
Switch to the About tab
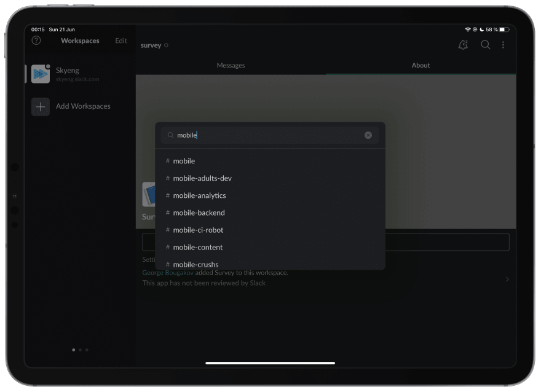(421, 65)
